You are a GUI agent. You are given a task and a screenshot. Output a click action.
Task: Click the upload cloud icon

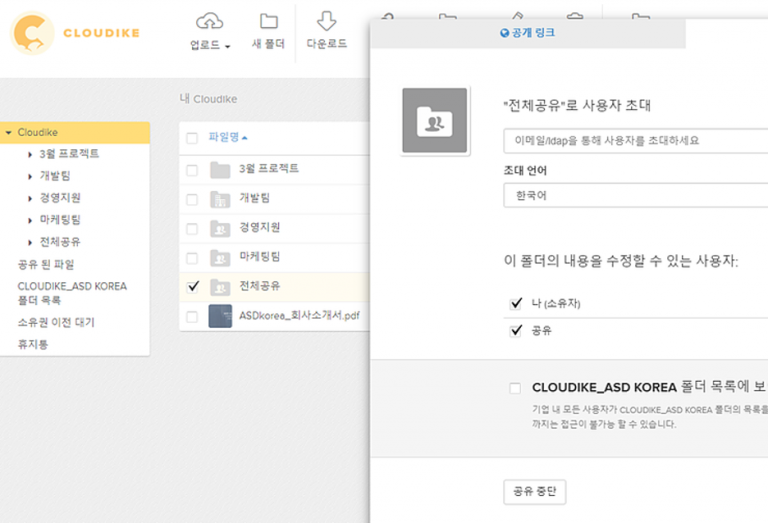pos(209,21)
